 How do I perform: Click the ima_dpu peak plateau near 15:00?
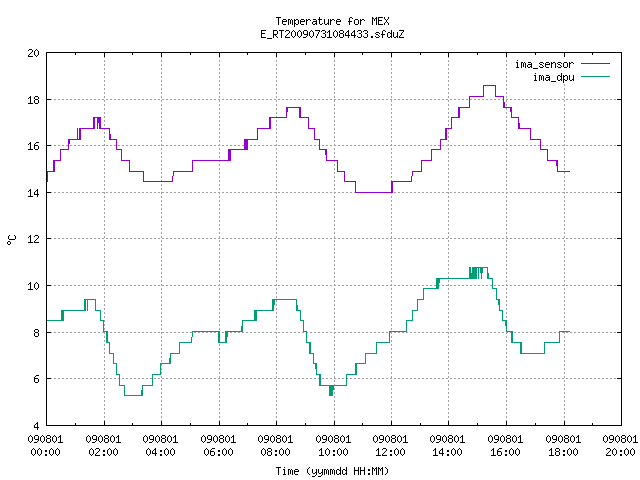[478, 268]
